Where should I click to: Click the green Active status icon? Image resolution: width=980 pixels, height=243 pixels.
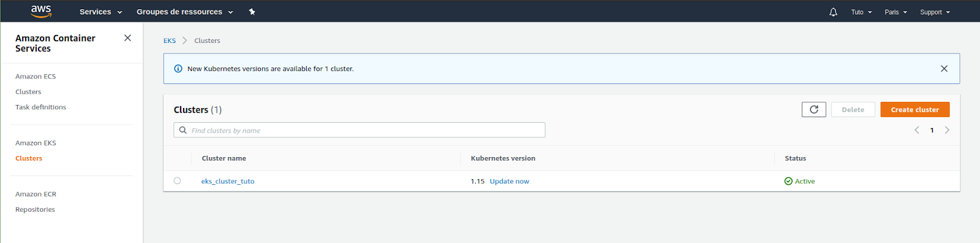coord(788,181)
